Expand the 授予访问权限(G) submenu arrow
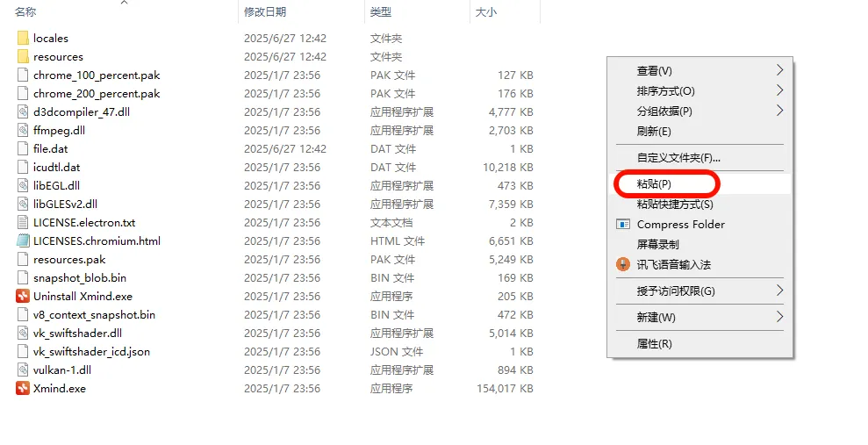This screenshot has height=445, width=868. [x=779, y=290]
